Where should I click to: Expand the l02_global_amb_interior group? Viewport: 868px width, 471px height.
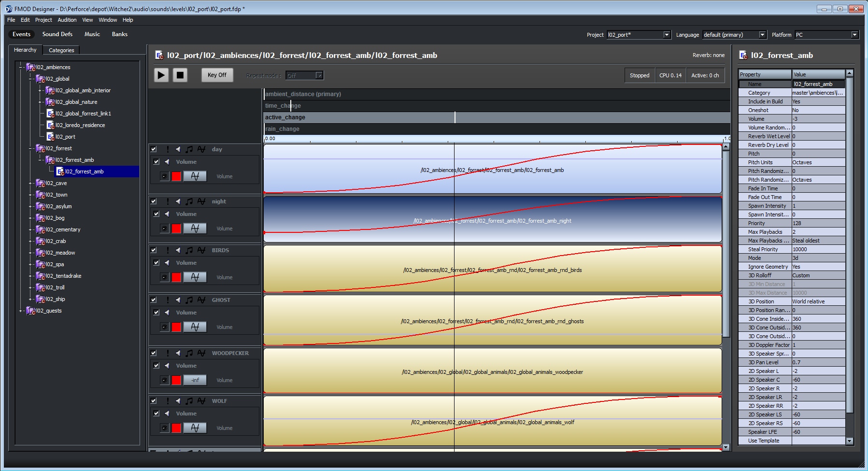[x=40, y=90]
